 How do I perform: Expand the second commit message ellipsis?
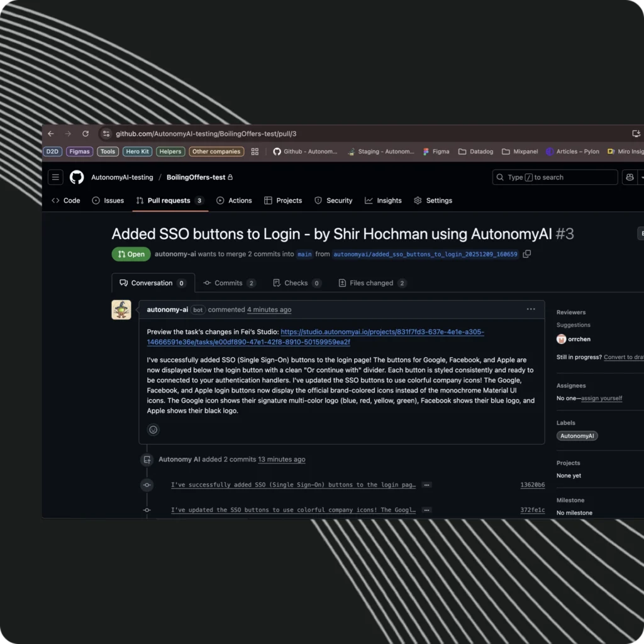427,510
